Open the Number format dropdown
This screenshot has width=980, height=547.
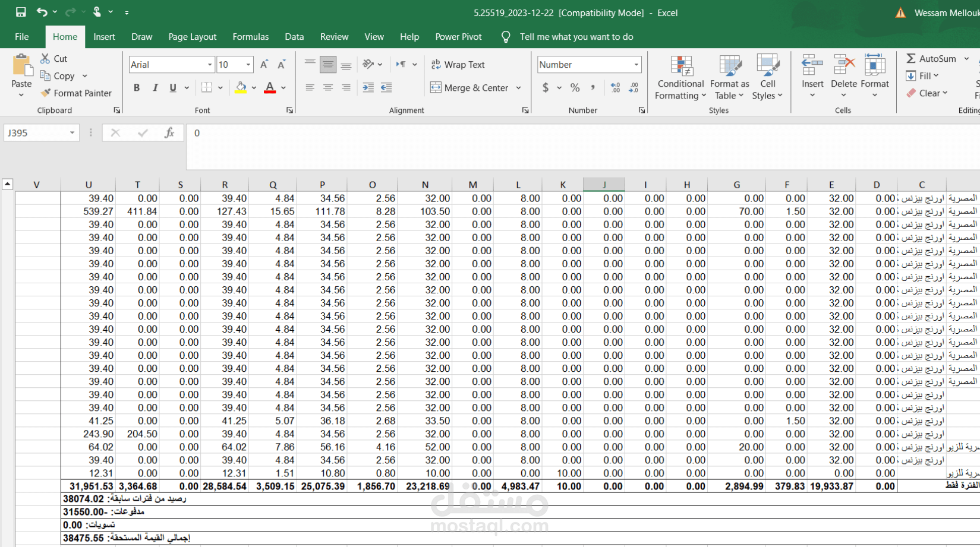[636, 64]
